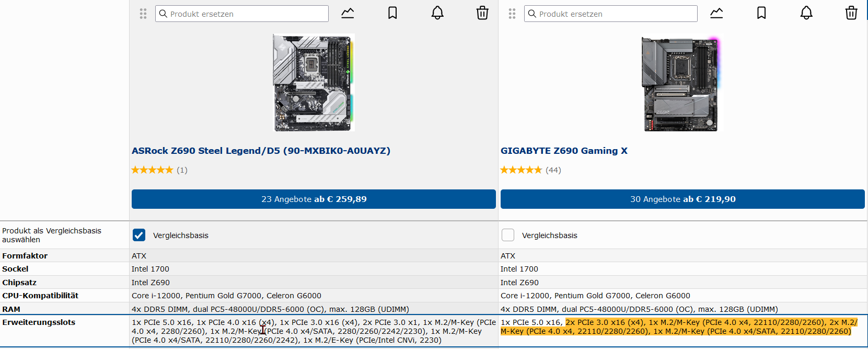Open GIGABYTE Z690 Gaming X product link
The image size is (868, 349).
[564, 151]
